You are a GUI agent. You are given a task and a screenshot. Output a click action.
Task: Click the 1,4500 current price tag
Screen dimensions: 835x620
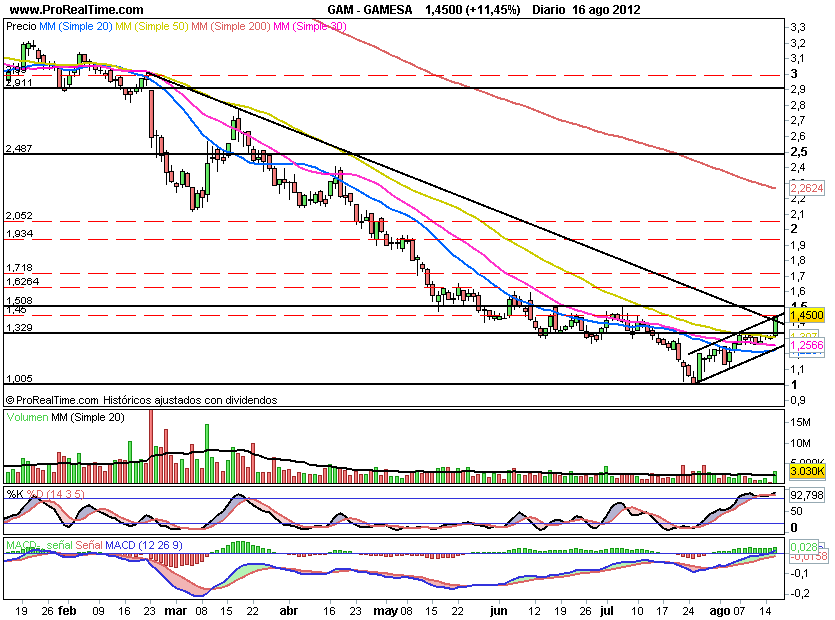coord(806,314)
